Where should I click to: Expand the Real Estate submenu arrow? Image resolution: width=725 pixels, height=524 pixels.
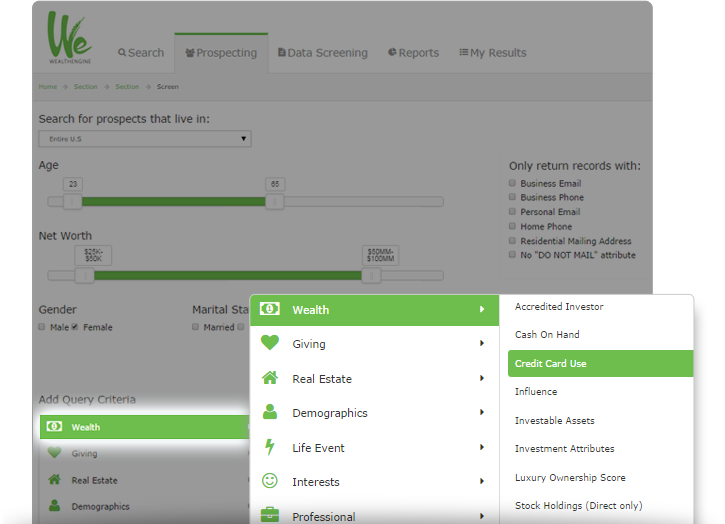[482, 378]
